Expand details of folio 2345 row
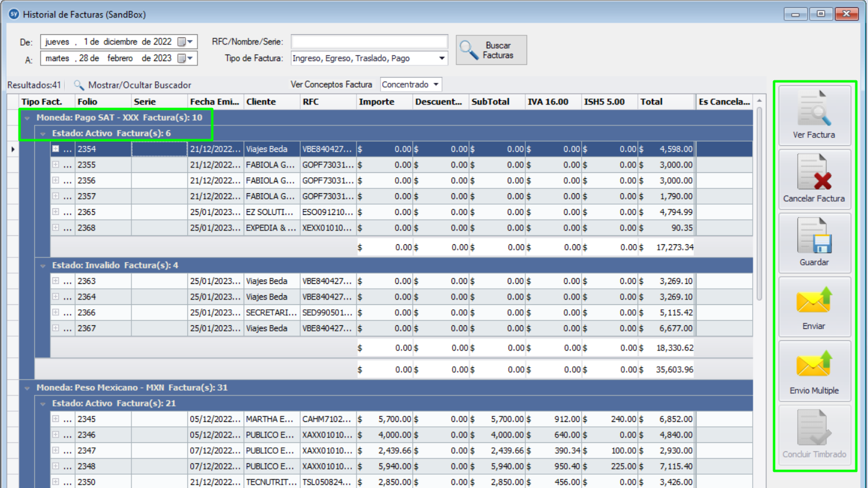868x488 pixels. point(56,418)
